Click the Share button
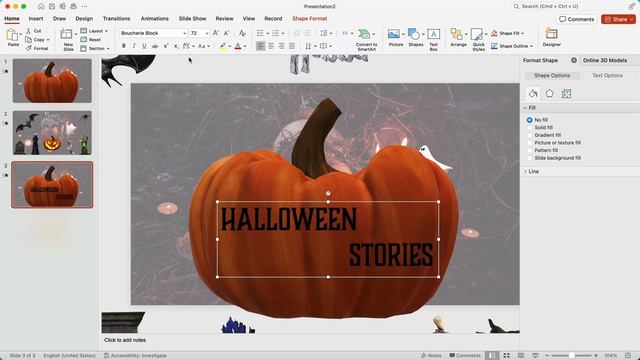The image size is (640, 360). pos(618,19)
